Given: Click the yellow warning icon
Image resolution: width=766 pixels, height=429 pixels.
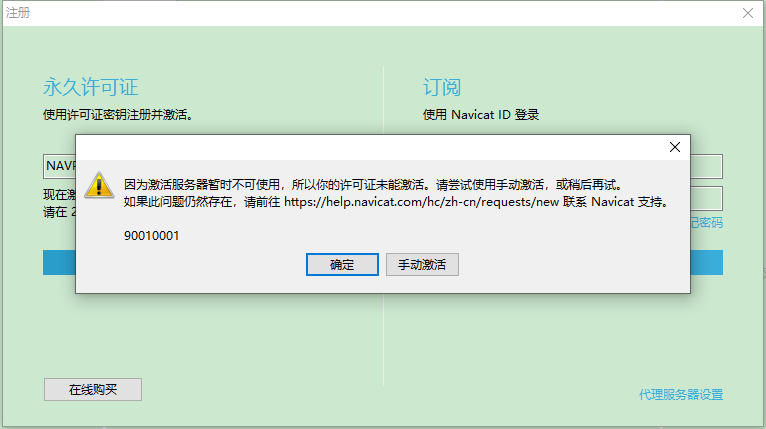Looking at the screenshot, I should pos(99,185).
